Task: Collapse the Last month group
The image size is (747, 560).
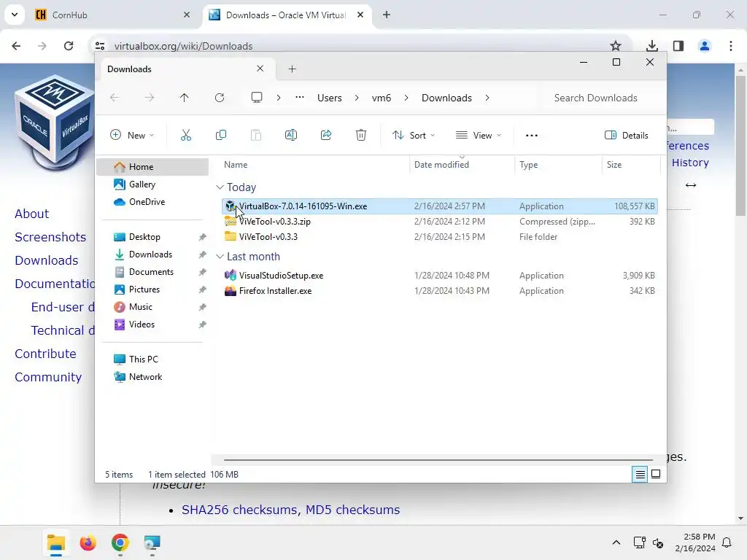Action: 220,256
